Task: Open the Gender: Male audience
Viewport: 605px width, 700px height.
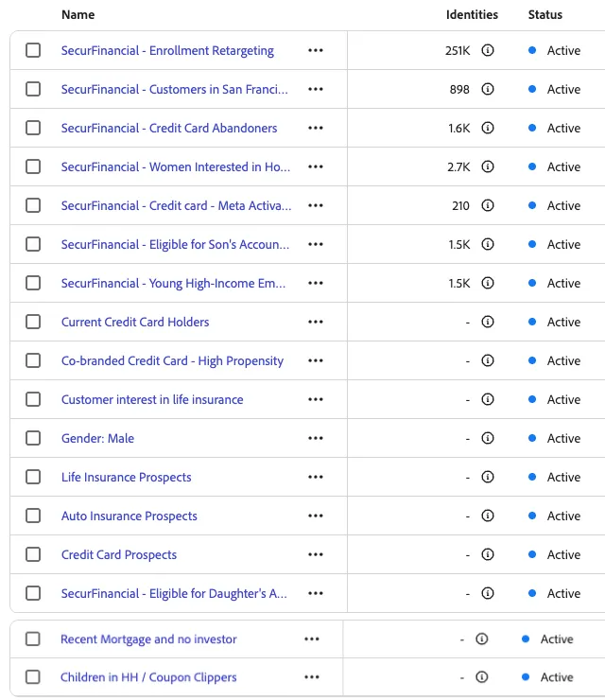Action: [97, 438]
